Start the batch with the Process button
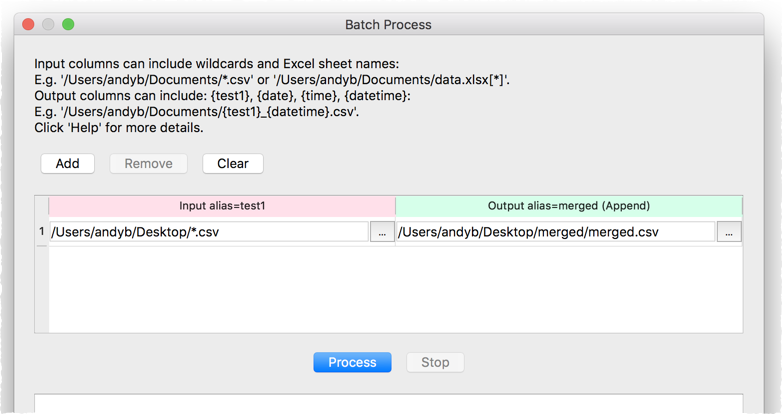Image resolution: width=782 pixels, height=414 pixels. [352, 362]
